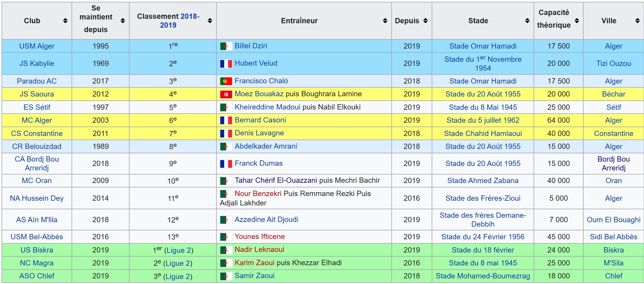The image size is (644, 284).
Task: Open Stade Chahid Hamlaoui link
Action: pos(483,134)
